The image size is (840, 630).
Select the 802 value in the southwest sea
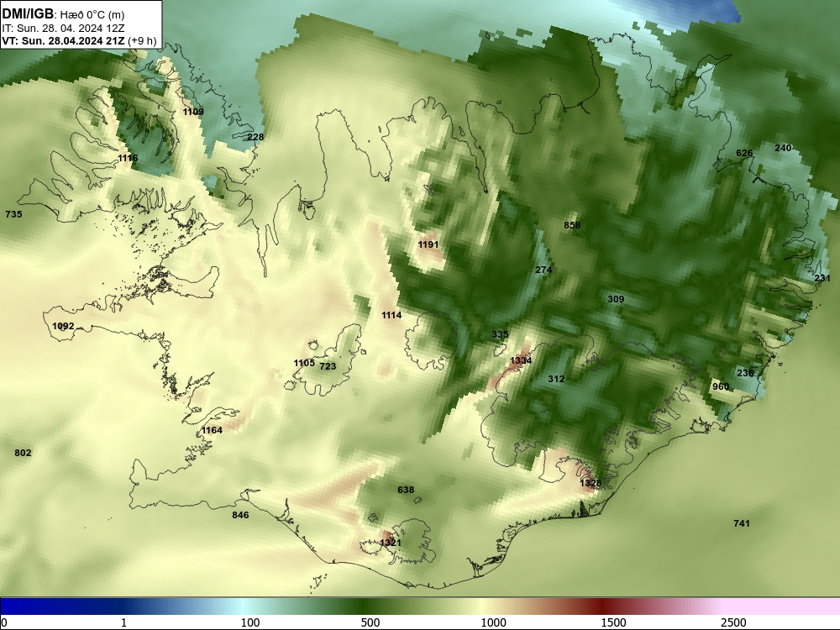pos(23,453)
